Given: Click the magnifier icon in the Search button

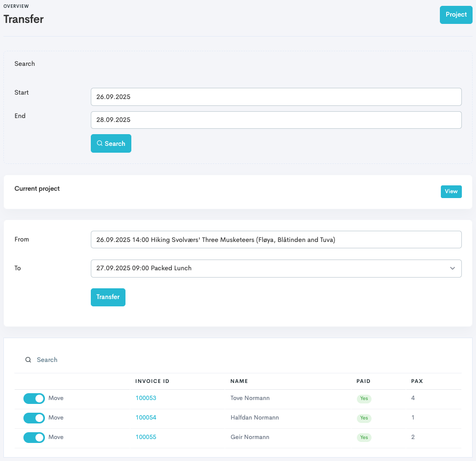Looking at the screenshot, I should [100, 143].
